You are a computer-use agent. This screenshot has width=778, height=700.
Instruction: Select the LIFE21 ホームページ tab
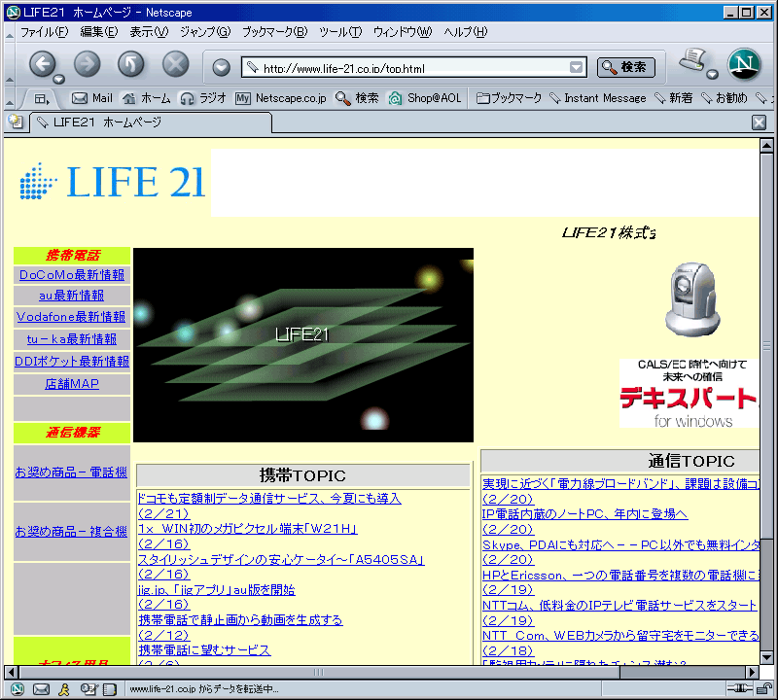tap(152, 122)
